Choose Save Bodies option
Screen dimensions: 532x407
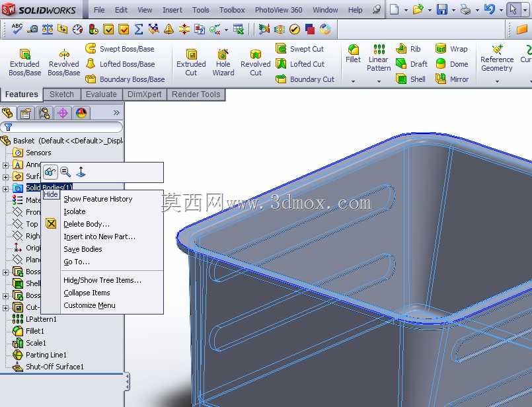coord(83,249)
